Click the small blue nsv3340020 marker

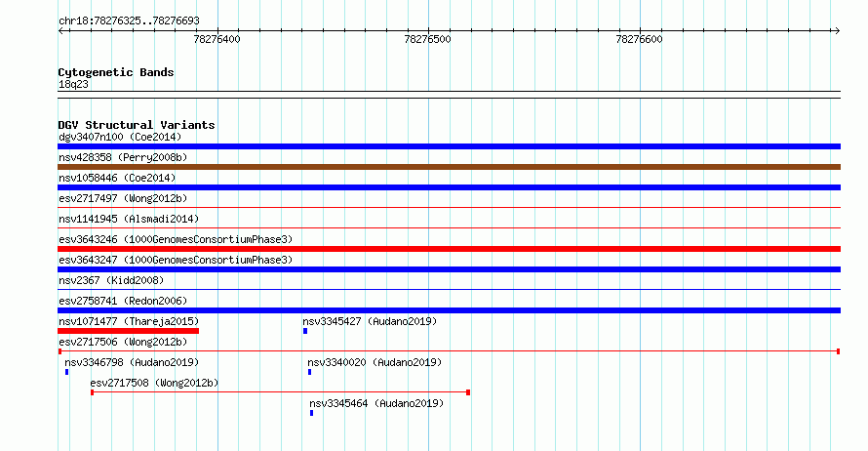click(309, 372)
